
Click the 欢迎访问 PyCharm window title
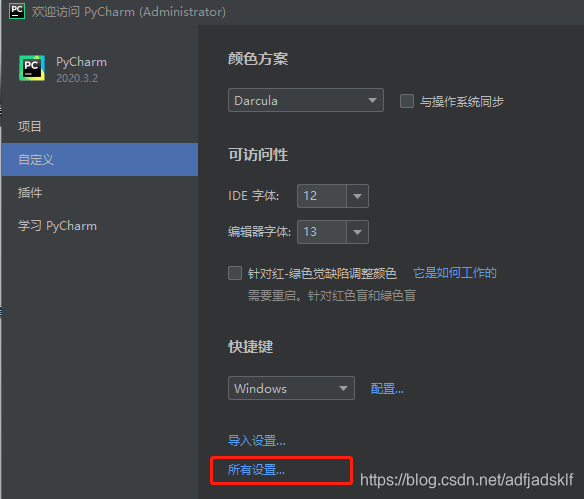[x=129, y=12]
